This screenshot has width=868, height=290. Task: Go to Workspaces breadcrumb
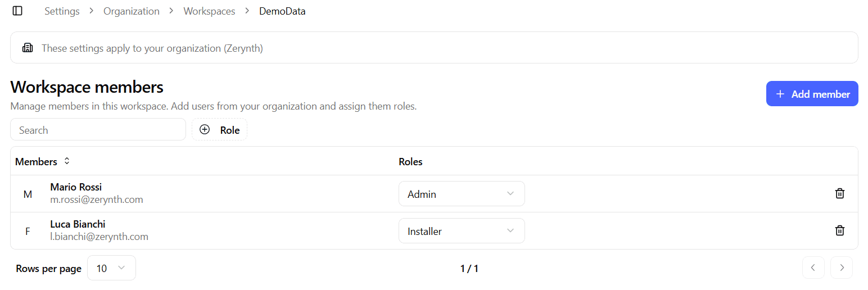tap(209, 11)
